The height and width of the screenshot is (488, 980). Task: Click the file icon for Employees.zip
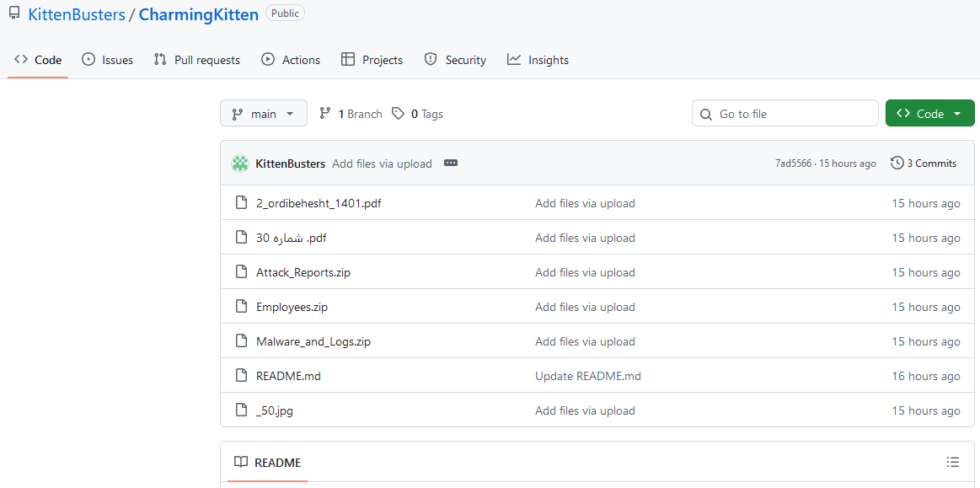[241, 307]
